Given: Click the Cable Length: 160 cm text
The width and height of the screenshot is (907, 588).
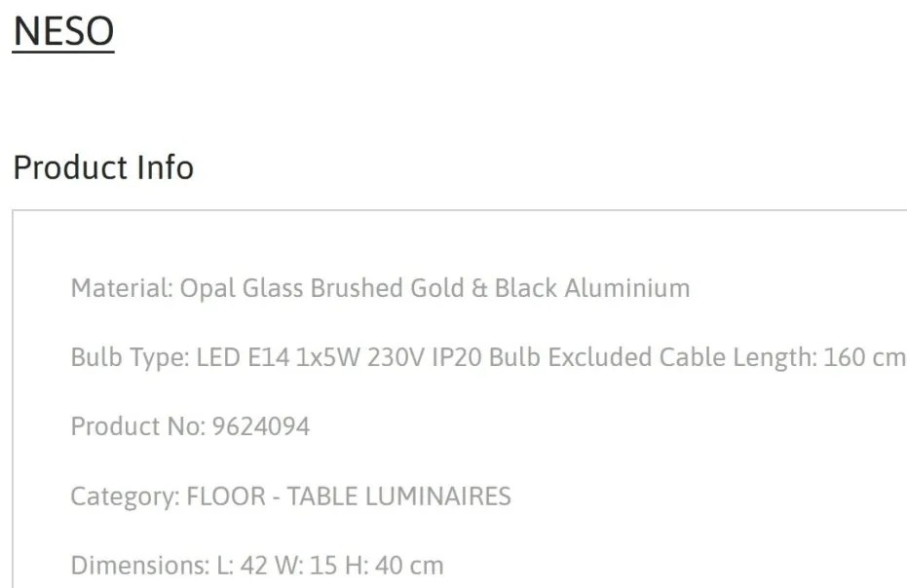Looking at the screenshot, I should point(782,357).
